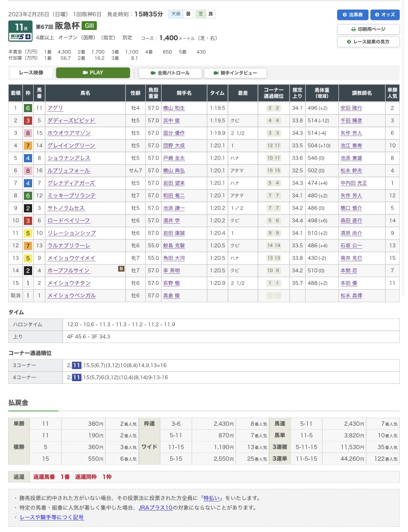The height and width of the screenshot is (532, 408).
Task: Open the 特払い link
Action: coord(212,498)
